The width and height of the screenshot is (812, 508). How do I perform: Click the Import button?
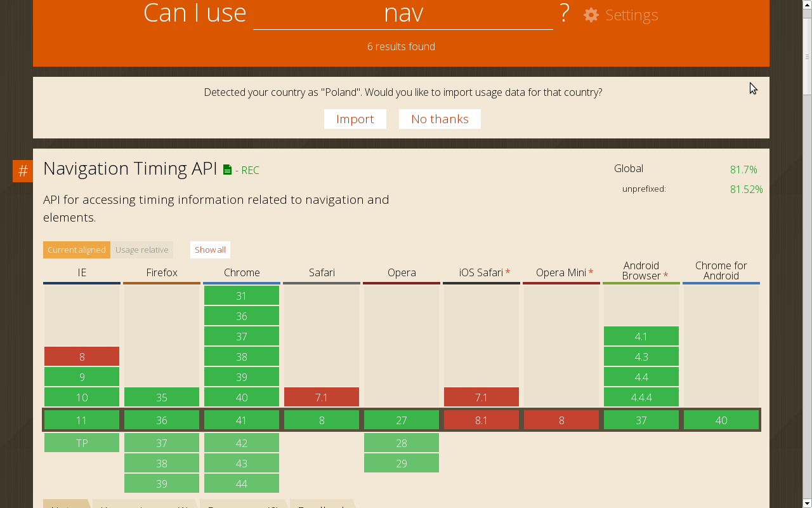coord(355,119)
